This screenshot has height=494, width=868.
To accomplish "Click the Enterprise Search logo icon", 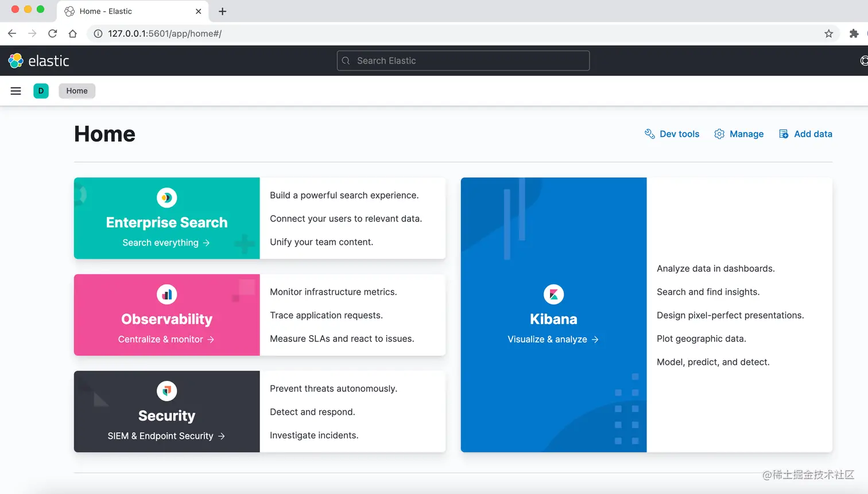I will pos(167,198).
